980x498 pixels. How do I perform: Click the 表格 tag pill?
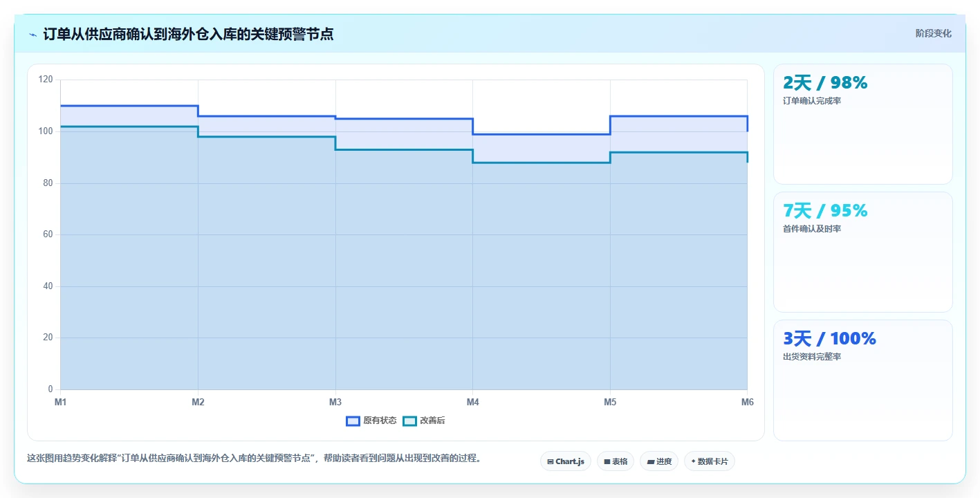point(616,461)
